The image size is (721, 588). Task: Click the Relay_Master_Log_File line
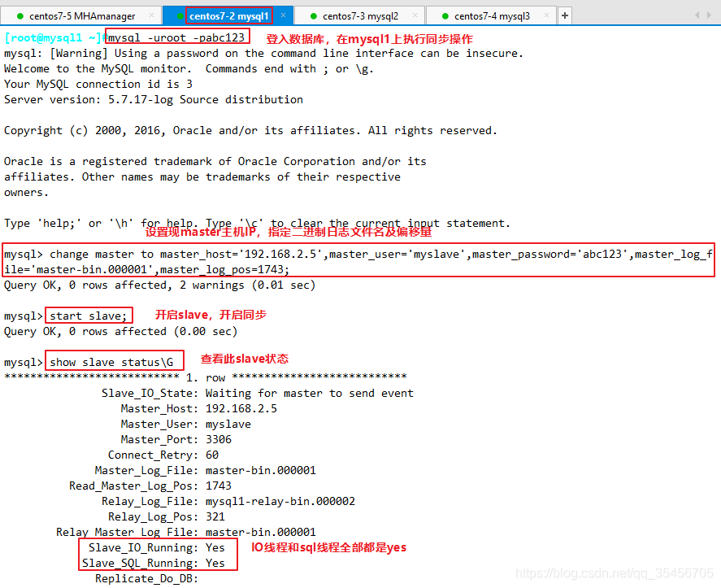click(x=186, y=533)
